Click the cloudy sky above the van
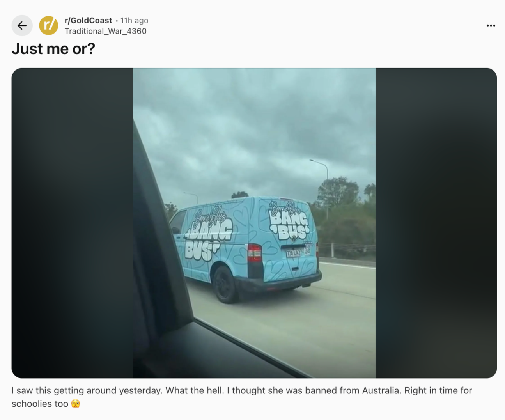 coord(254,129)
